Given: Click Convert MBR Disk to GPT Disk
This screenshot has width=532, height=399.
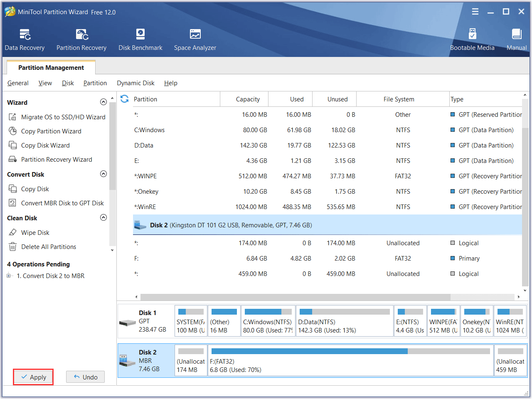Looking at the screenshot, I should pos(56,203).
